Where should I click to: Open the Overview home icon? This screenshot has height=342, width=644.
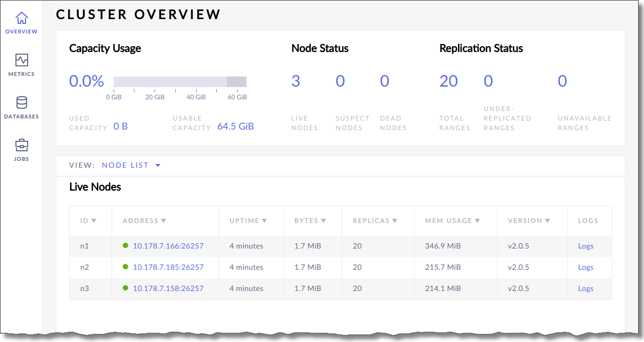point(21,18)
